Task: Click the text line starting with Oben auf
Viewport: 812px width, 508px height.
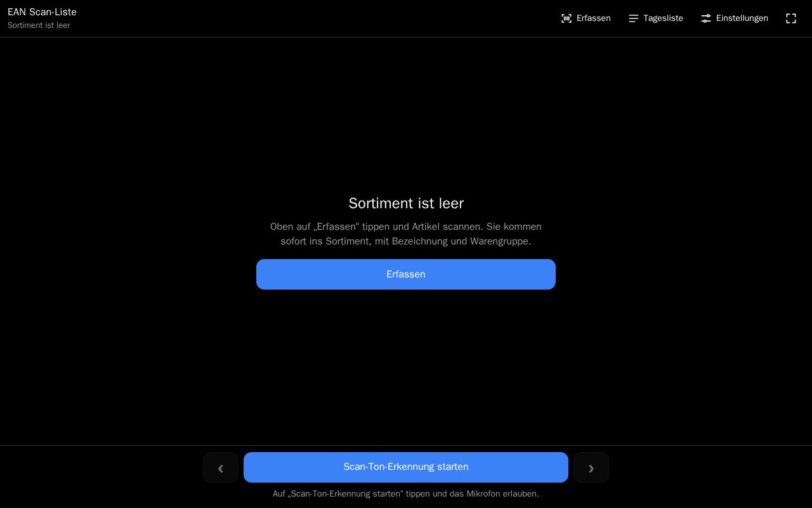Action: pyautogui.click(x=406, y=227)
